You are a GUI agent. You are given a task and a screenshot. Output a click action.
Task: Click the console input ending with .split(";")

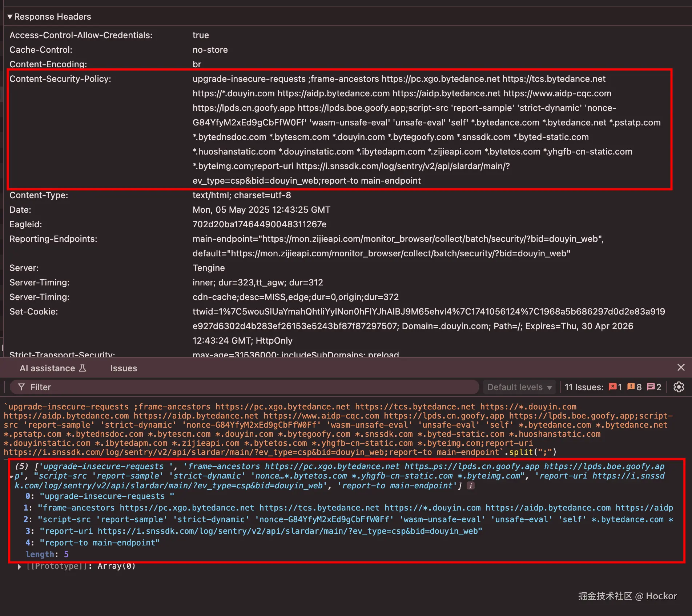click(338, 429)
